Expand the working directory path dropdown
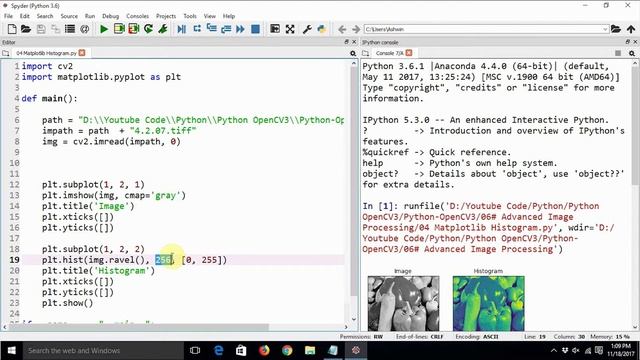Screen dimensions: 640x360 (x=605, y=29)
